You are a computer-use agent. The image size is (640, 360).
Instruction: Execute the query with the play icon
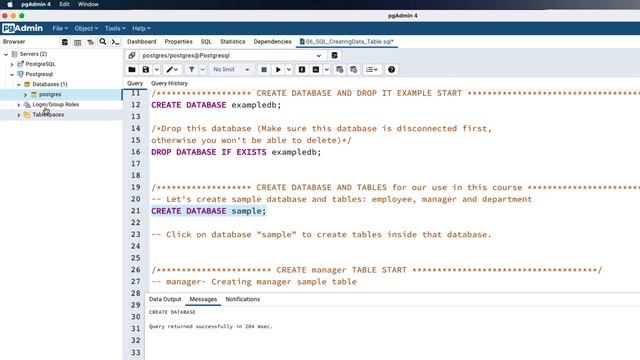[x=278, y=70]
